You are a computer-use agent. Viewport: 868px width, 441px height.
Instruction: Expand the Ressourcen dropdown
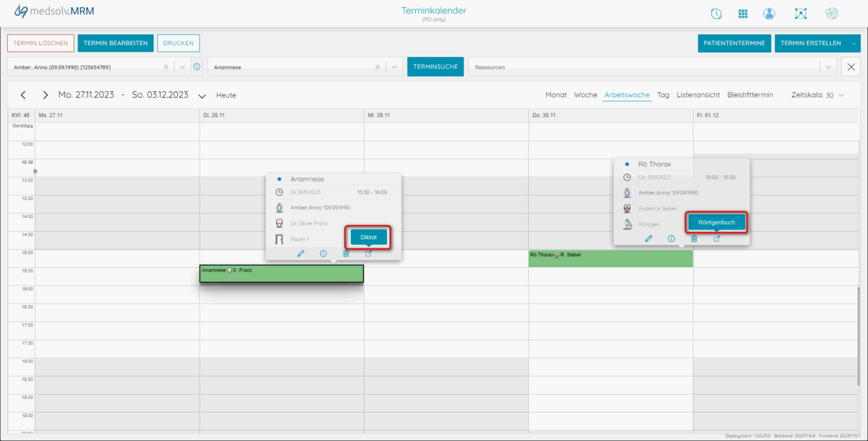point(827,67)
